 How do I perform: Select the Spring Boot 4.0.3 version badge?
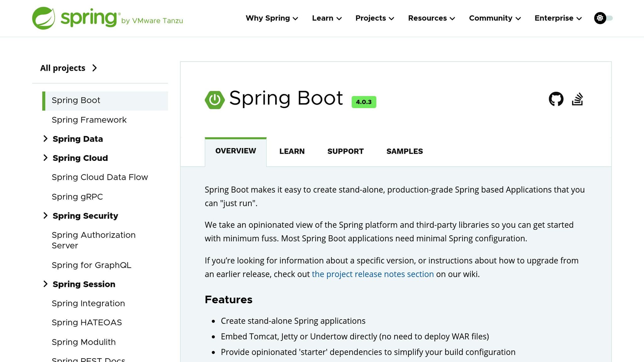(x=364, y=101)
